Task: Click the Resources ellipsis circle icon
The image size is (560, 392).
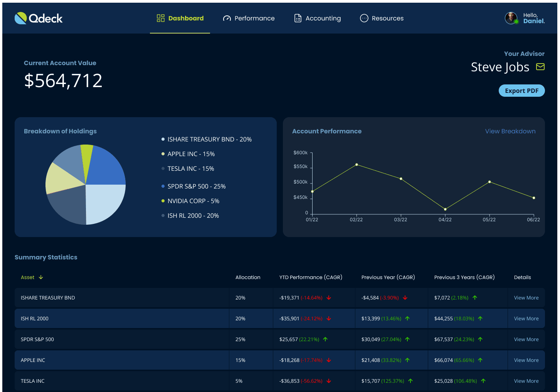Action: click(364, 18)
